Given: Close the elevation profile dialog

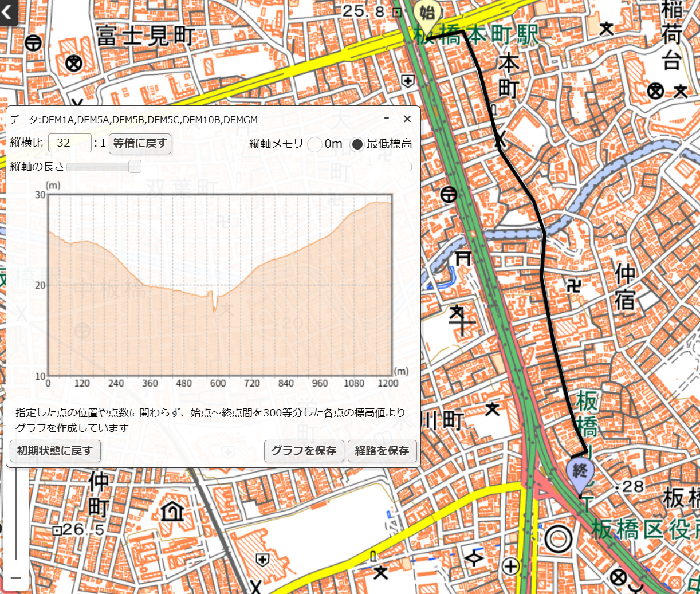Looking at the screenshot, I should pyautogui.click(x=407, y=119).
